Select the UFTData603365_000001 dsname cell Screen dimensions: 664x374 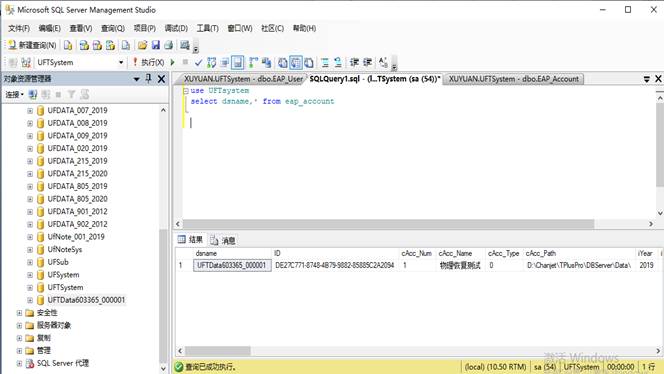click(x=232, y=265)
